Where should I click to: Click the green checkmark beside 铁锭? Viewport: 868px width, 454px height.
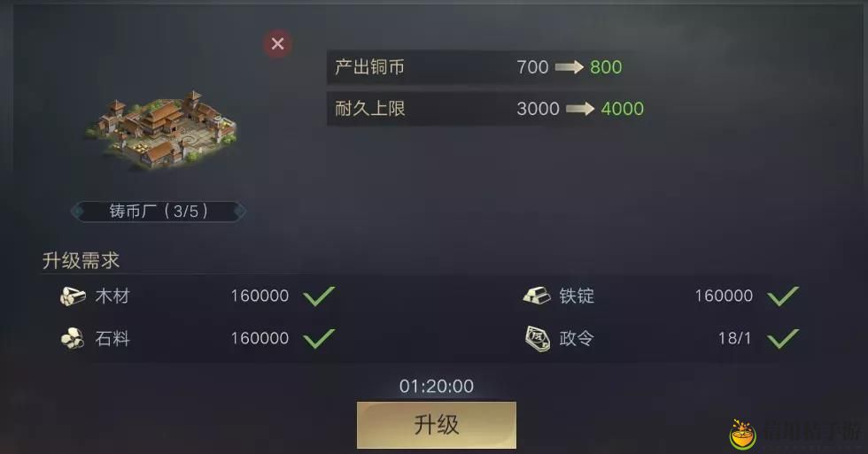[x=783, y=296]
